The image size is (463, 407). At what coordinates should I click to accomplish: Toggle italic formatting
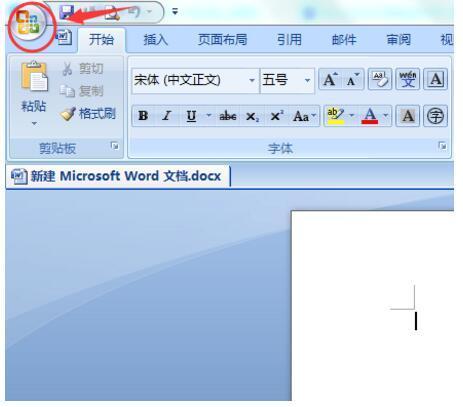tap(166, 116)
